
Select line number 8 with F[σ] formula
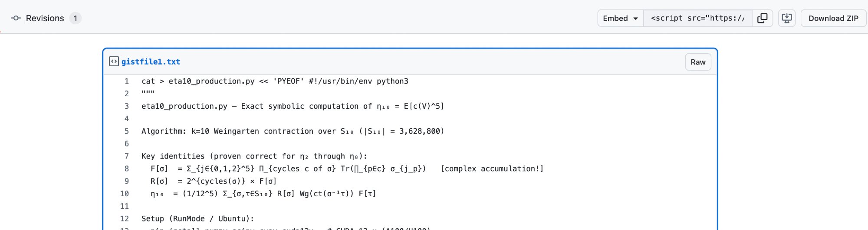pos(127,169)
